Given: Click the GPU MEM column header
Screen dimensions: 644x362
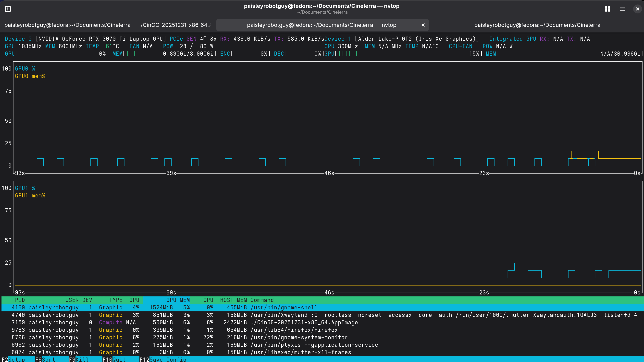Looking at the screenshot, I should point(178,300).
